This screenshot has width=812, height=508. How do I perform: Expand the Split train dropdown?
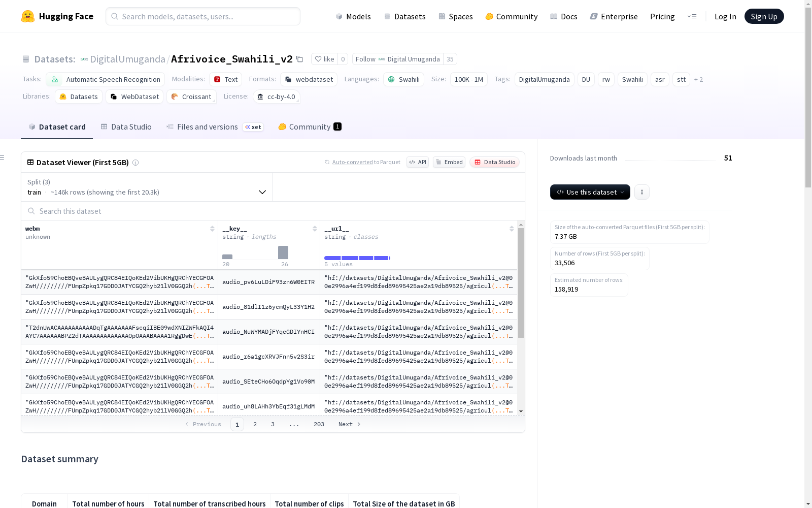point(147,187)
